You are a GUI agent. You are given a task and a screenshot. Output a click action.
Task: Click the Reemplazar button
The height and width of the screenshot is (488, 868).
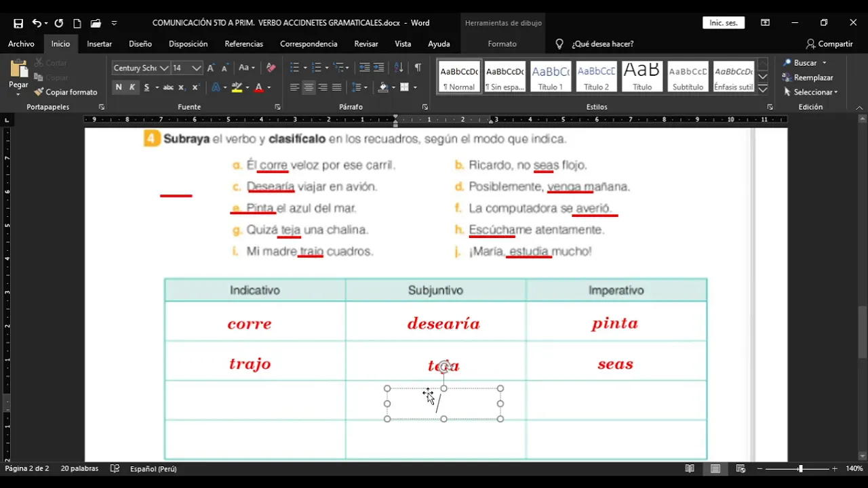tap(808, 78)
